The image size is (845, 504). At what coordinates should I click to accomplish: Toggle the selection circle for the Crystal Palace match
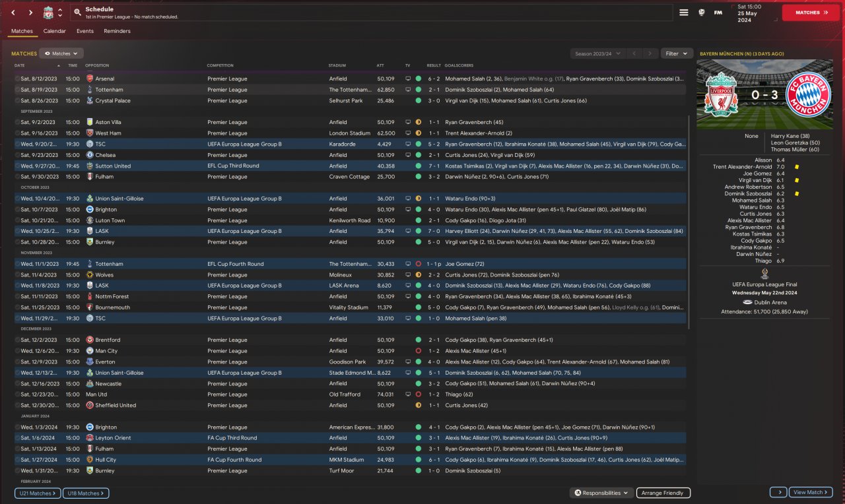point(17,101)
